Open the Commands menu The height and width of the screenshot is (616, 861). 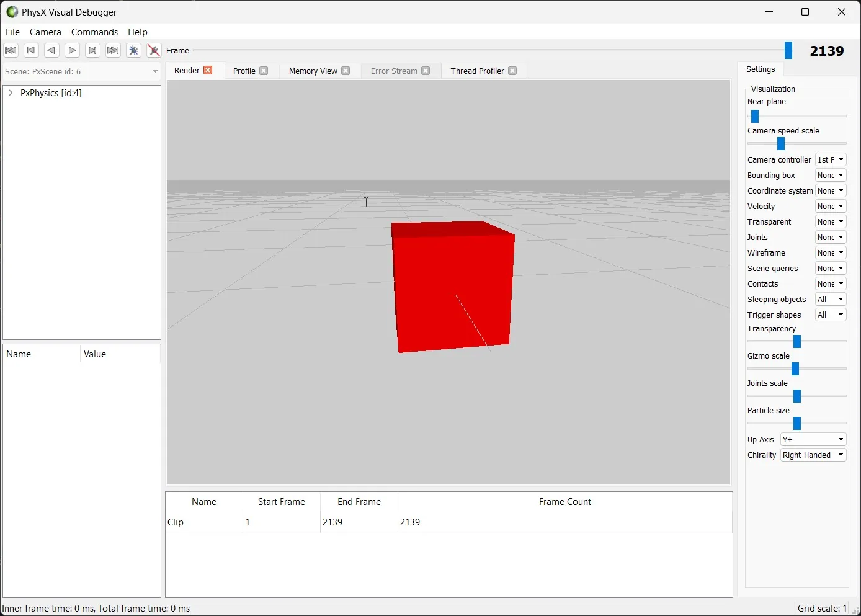pyautogui.click(x=94, y=32)
